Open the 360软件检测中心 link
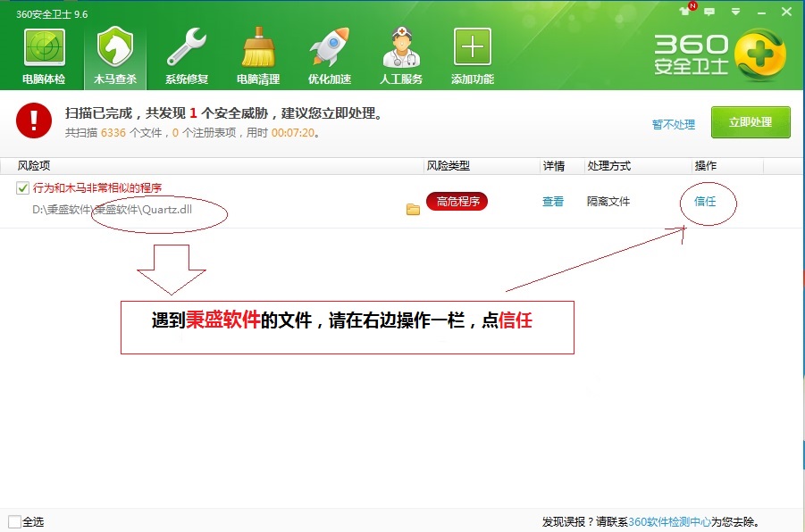805x532 pixels. coord(669,522)
